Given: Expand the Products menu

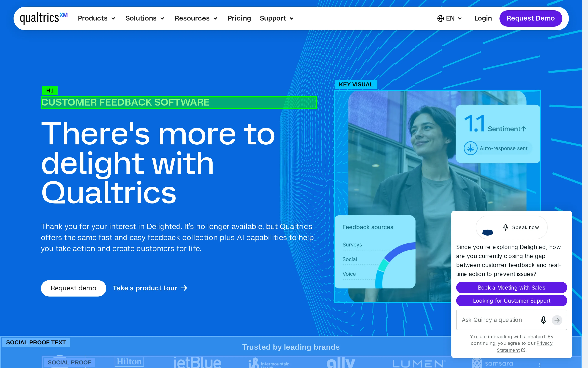Looking at the screenshot, I should click(96, 18).
